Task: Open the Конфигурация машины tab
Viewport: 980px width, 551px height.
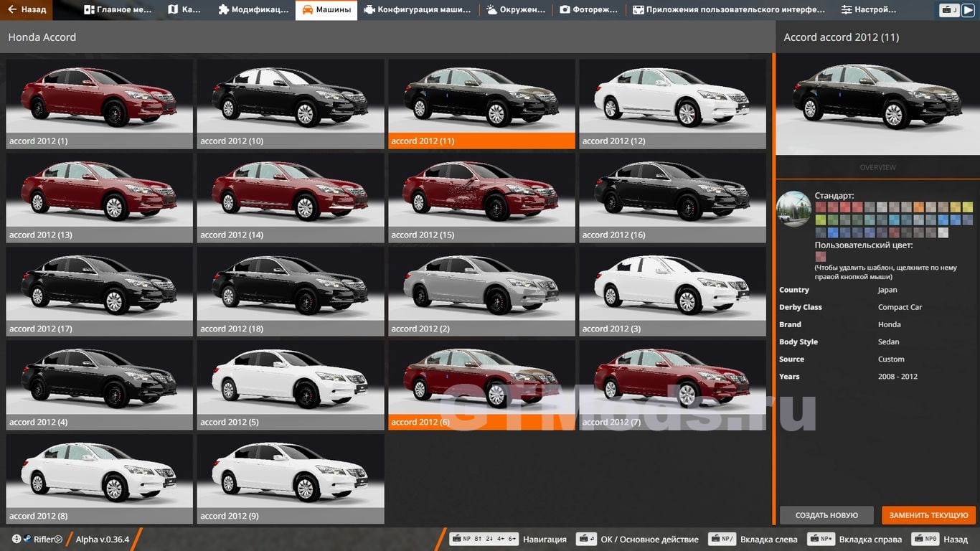Action: click(x=418, y=10)
